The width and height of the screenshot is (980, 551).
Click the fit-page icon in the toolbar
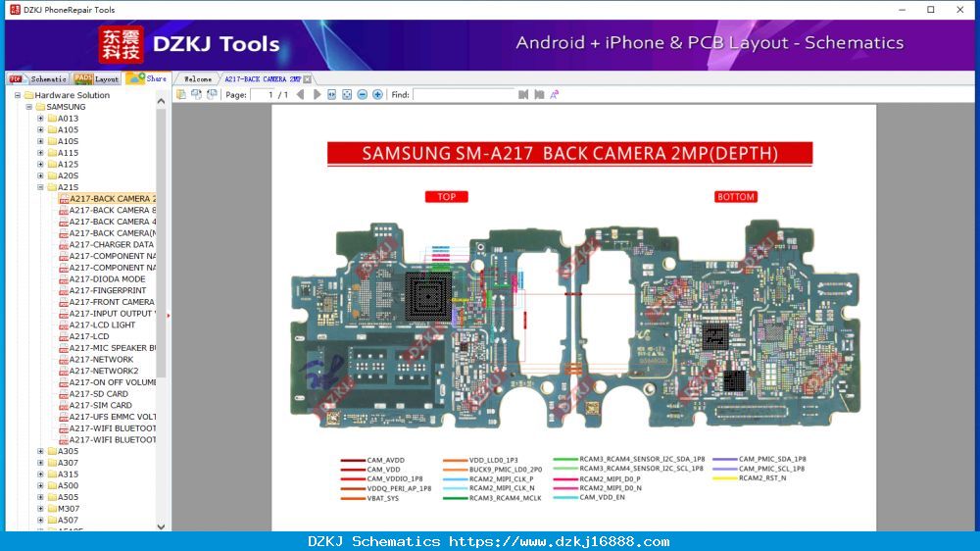(x=348, y=94)
